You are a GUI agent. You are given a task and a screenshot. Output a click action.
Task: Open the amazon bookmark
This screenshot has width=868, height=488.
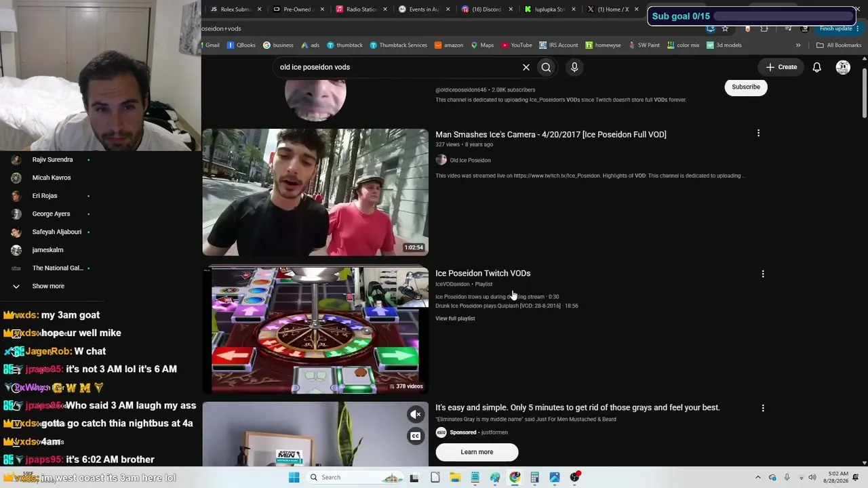pyautogui.click(x=449, y=45)
